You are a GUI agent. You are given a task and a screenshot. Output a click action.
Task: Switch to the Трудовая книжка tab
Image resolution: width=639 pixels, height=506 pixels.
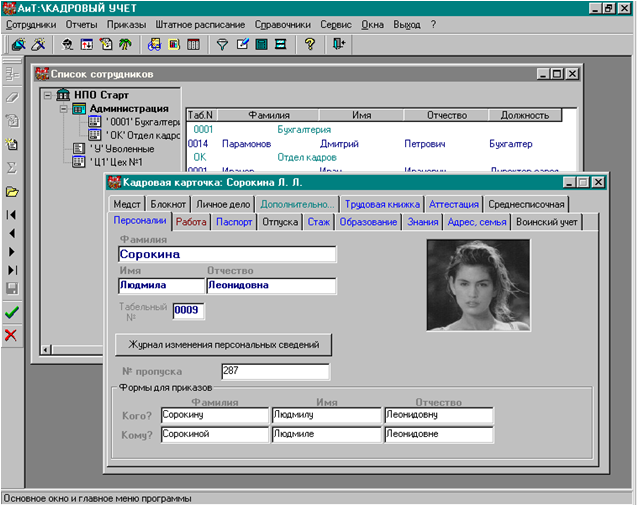tap(383, 203)
